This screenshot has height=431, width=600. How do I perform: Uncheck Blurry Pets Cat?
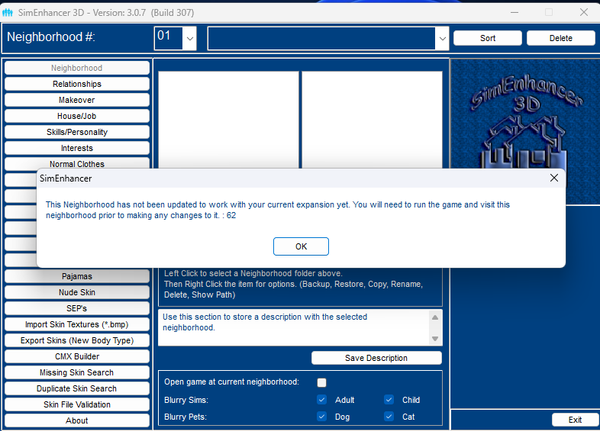(389, 416)
